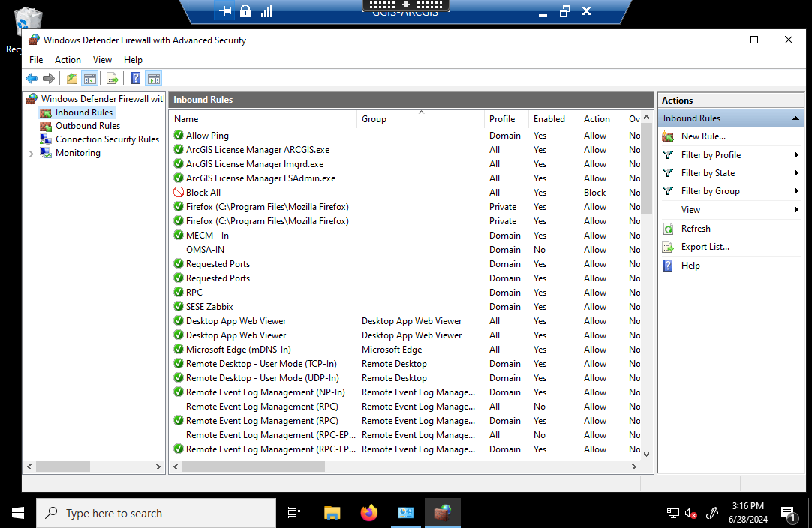Open the Action menu
The width and height of the screenshot is (812, 528).
pos(68,60)
